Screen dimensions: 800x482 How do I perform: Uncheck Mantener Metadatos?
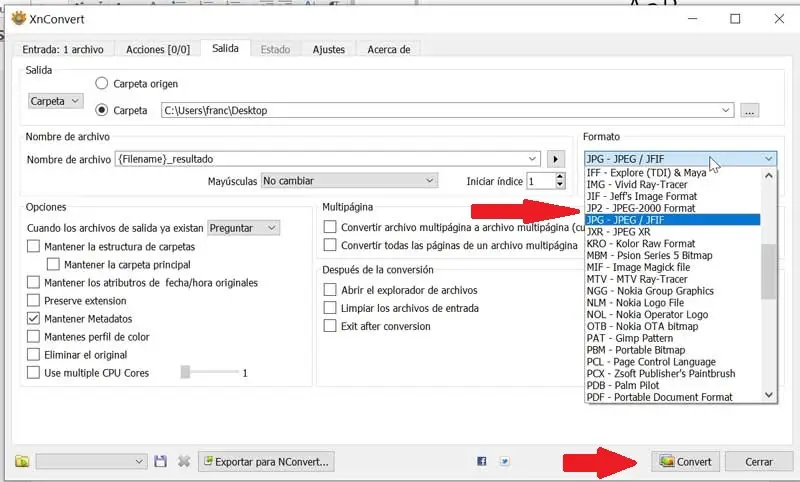tap(33, 318)
